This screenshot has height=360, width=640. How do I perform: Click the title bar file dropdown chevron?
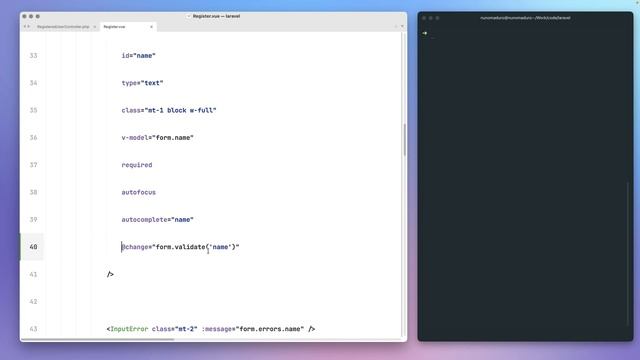tap(189, 16)
